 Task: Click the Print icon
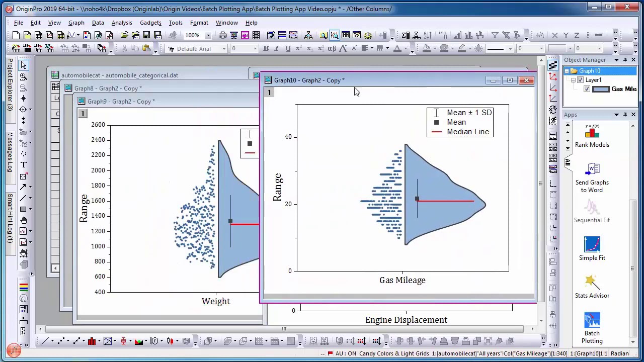(x=223, y=35)
